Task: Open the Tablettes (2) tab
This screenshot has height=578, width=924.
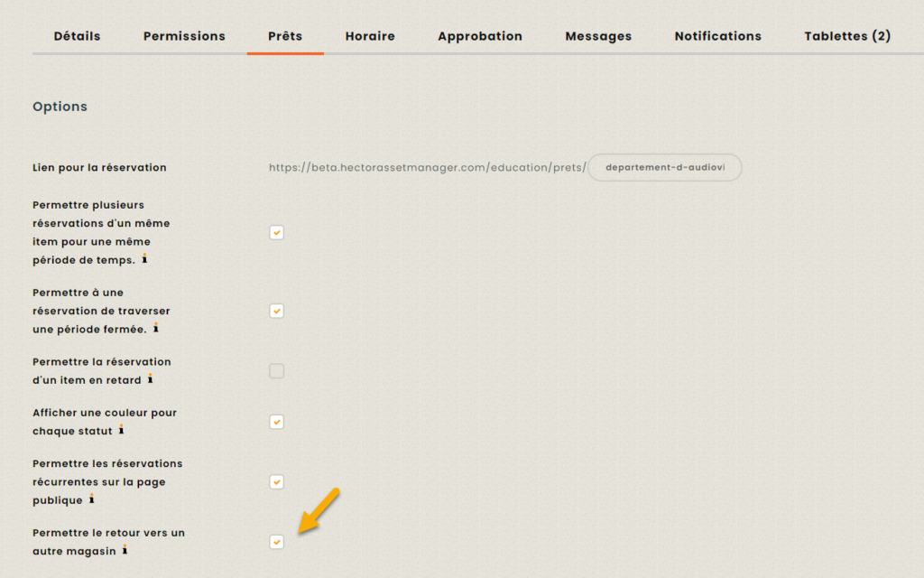Action: click(847, 36)
